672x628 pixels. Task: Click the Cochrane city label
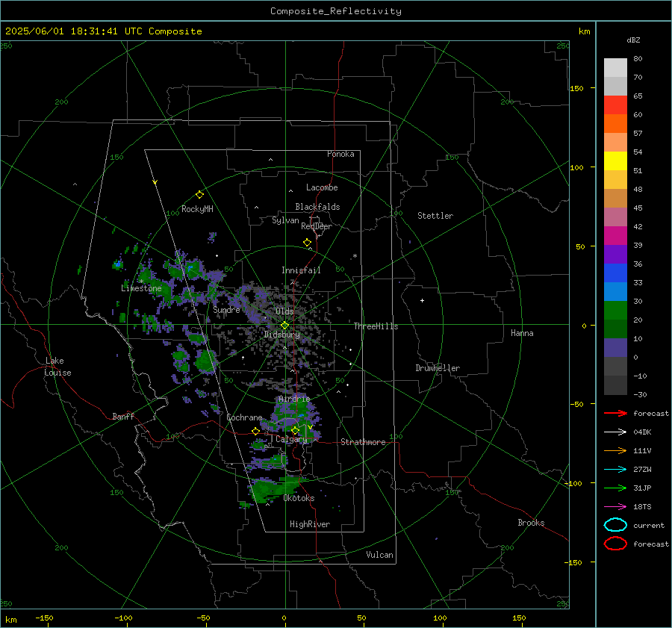click(x=244, y=417)
